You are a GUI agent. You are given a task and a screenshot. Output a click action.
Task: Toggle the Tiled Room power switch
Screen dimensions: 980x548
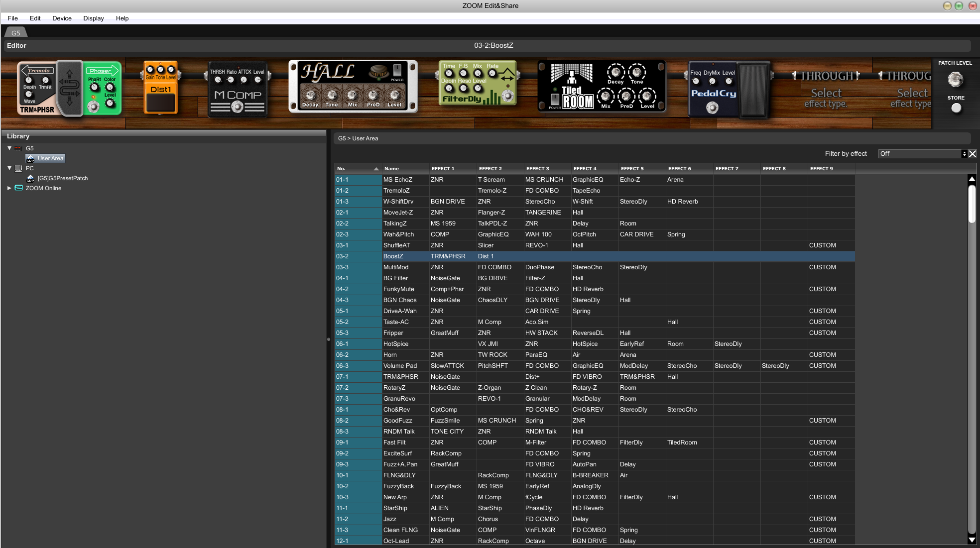pyautogui.click(x=555, y=99)
